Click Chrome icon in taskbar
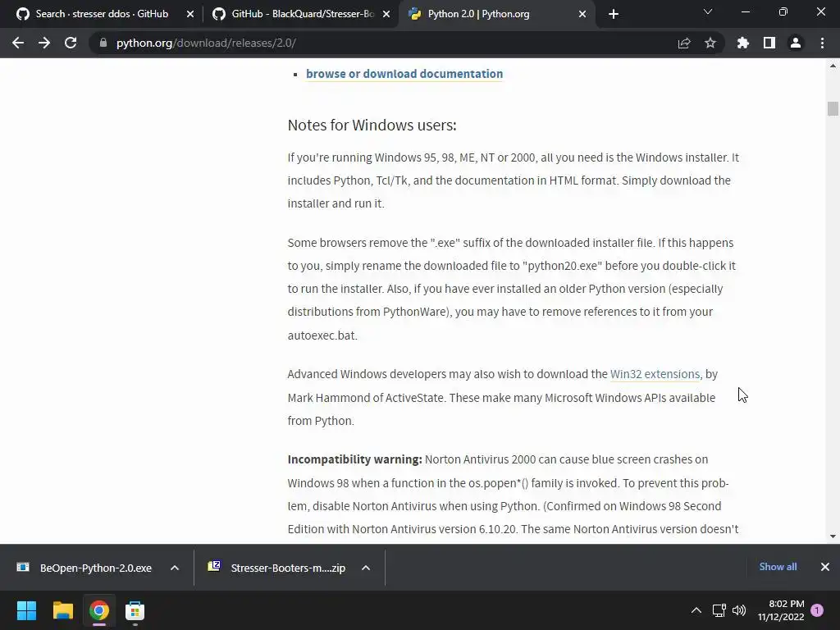Image resolution: width=840 pixels, height=630 pixels. pos(99,610)
